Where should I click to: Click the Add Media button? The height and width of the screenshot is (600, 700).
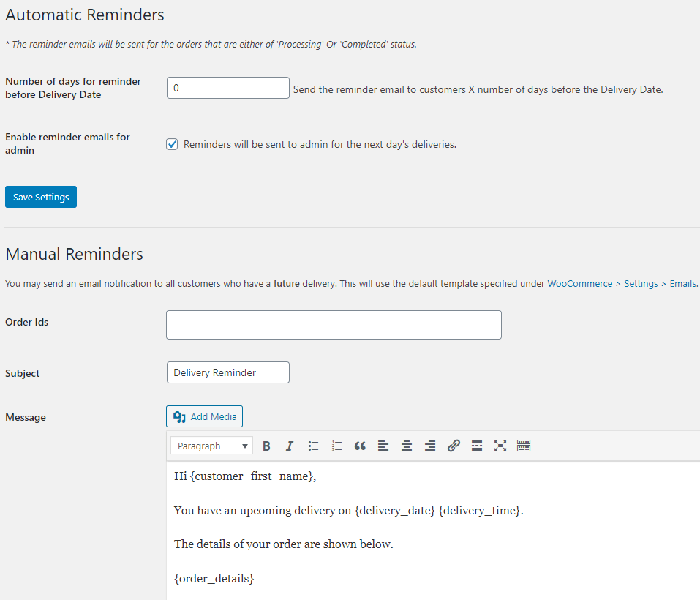pos(204,416)
